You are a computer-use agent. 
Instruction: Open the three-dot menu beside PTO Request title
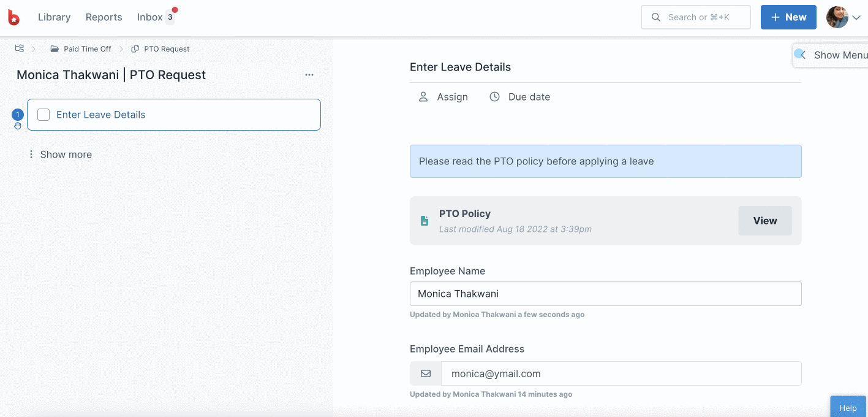309,75
